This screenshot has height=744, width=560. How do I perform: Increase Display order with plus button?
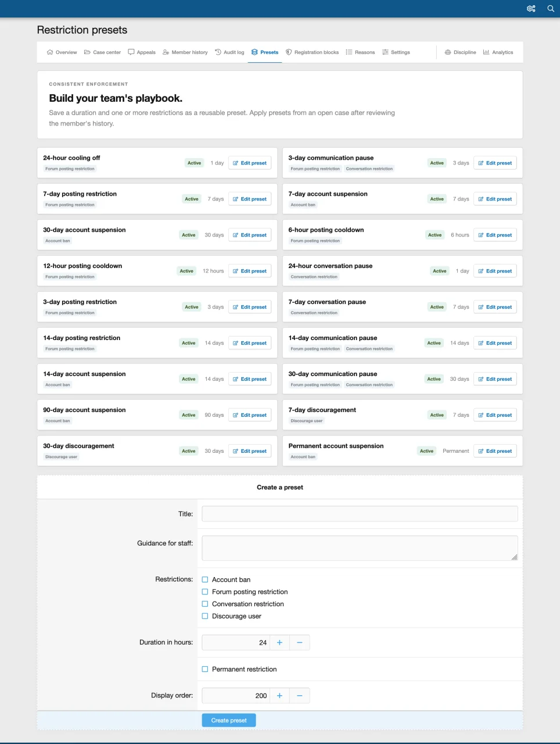(x=279, y=696)
